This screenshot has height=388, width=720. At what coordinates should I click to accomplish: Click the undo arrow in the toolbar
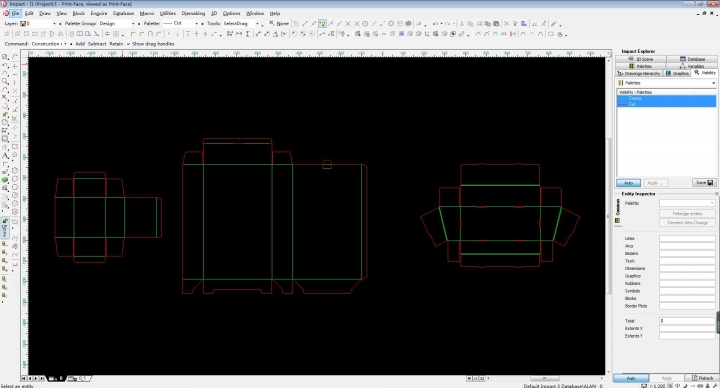click(x=435, y=23)
